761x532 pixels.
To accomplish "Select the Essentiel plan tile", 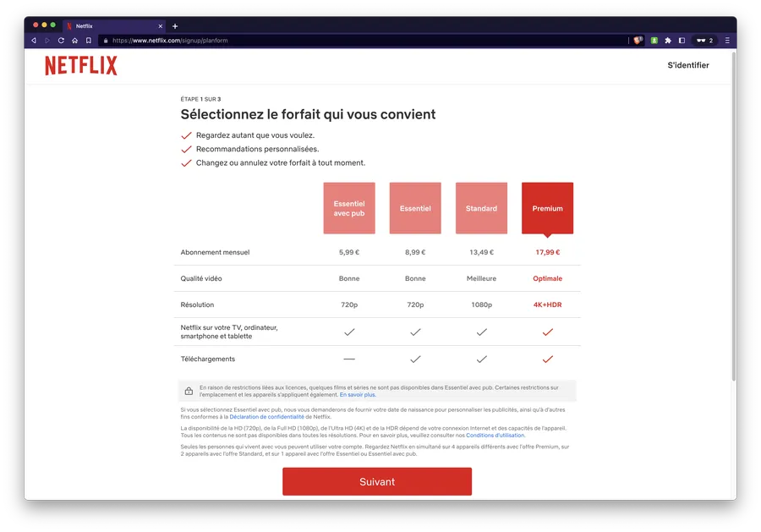I will click(415, 208).
